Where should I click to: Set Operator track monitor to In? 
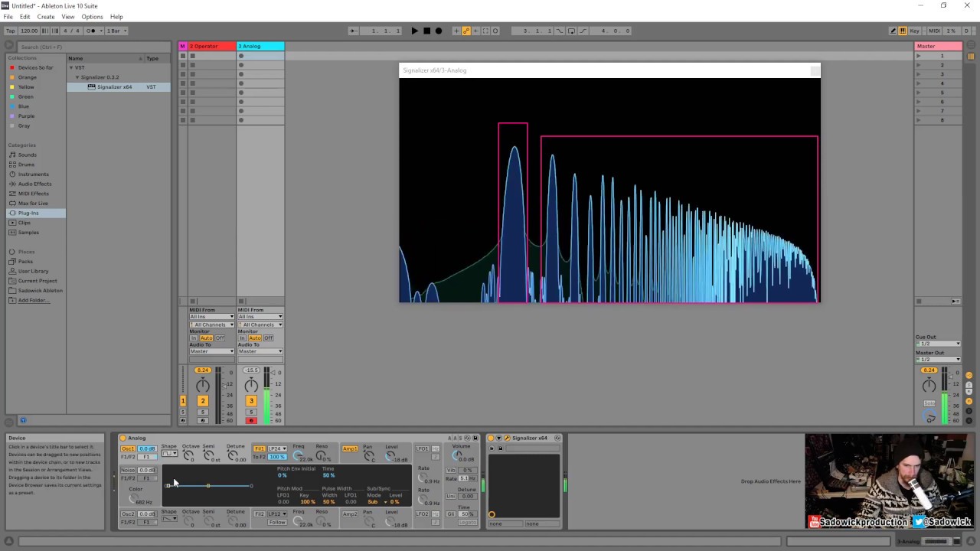194,338
